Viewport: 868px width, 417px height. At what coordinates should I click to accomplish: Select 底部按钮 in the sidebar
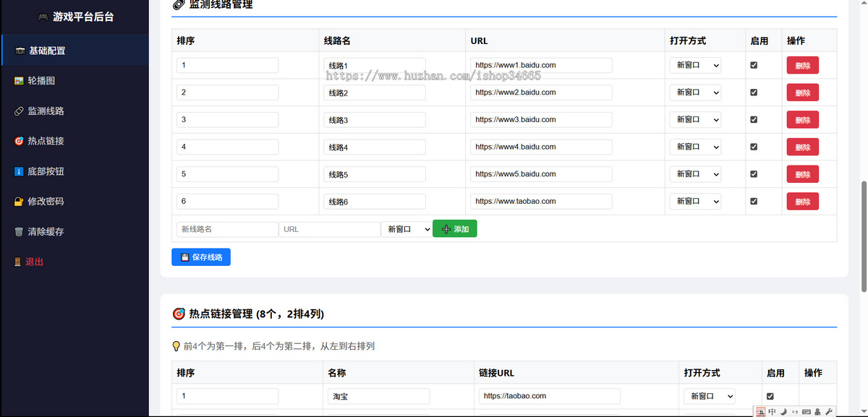[x=75, y=171]
